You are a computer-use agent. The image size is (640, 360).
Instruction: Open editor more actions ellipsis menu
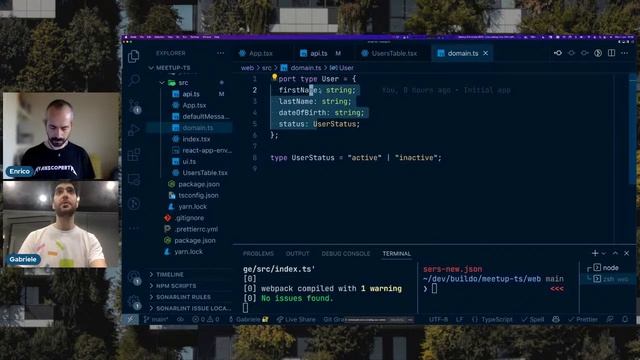(624, 53)
